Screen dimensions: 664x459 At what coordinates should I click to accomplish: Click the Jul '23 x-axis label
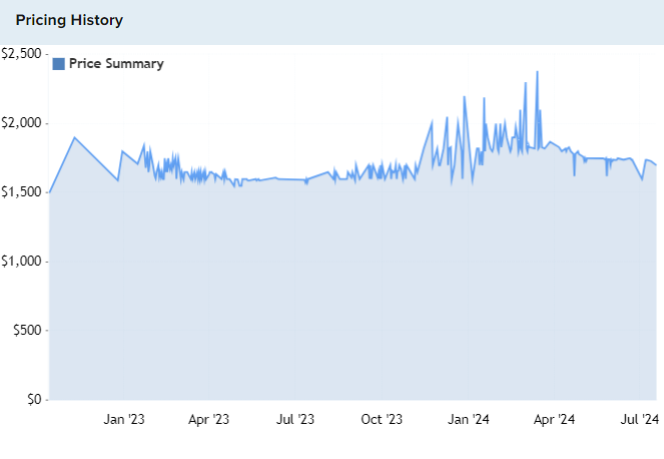click(296, 419)
